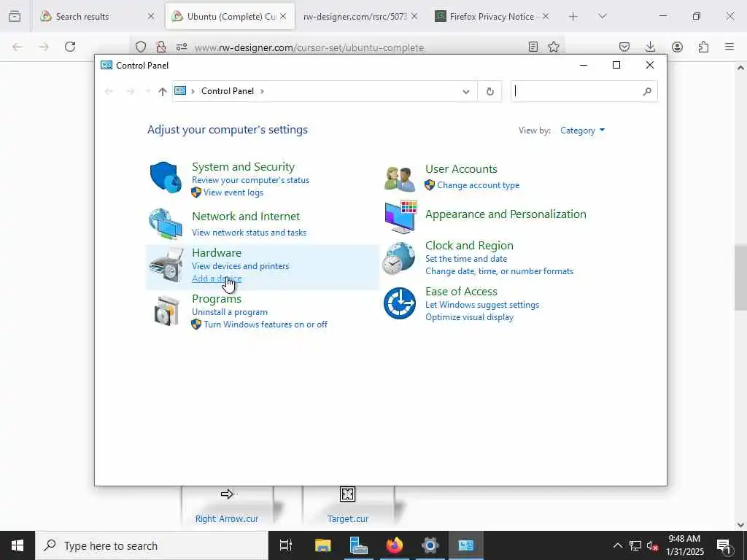
Task: Open Firefox from the taskbar
Action: click(395, 545)
